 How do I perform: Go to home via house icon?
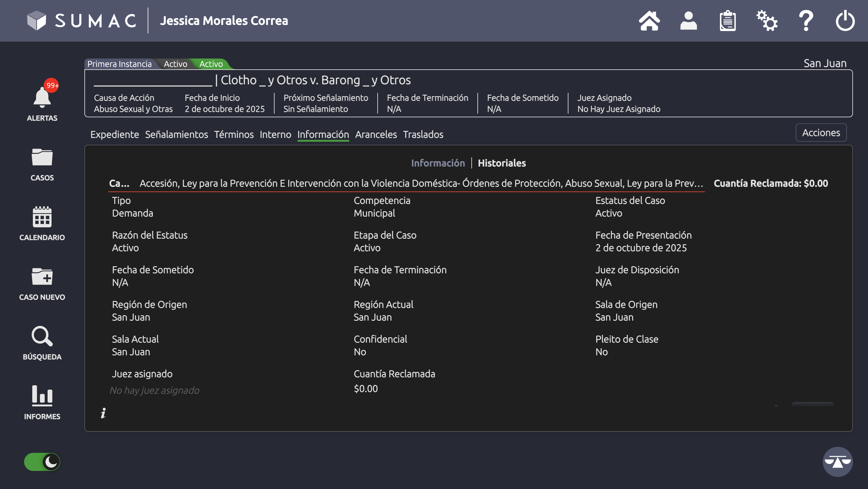(x=649, y=21)
